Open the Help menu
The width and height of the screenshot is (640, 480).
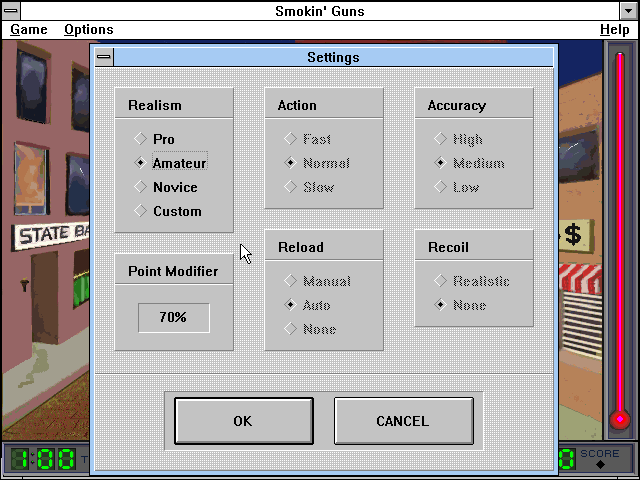614,29
